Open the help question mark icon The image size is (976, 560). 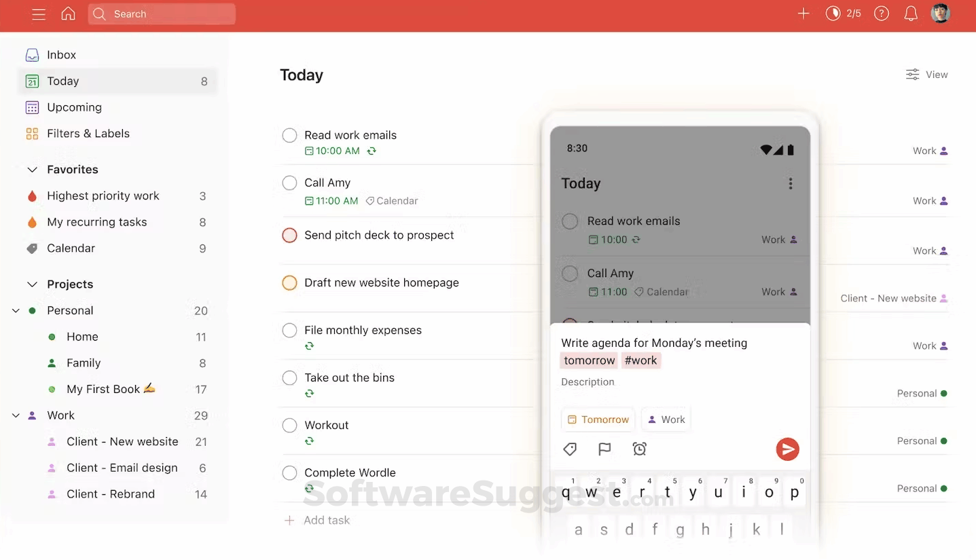(881, 14)
